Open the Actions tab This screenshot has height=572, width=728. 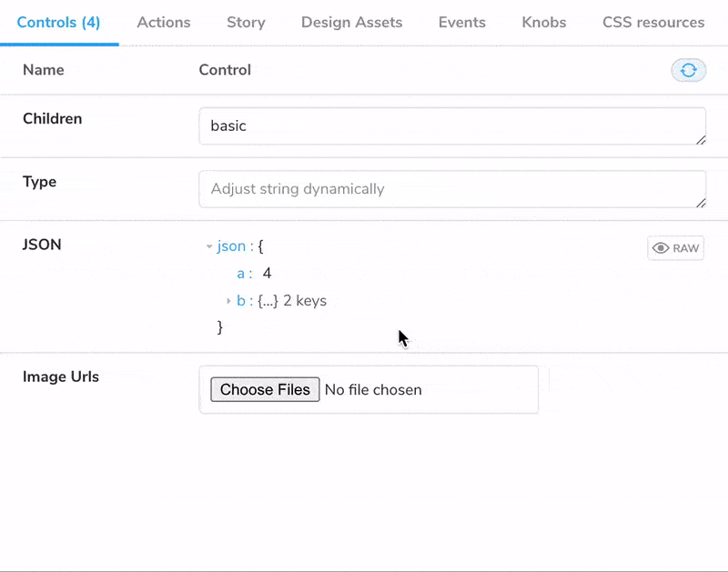(164, 22)
